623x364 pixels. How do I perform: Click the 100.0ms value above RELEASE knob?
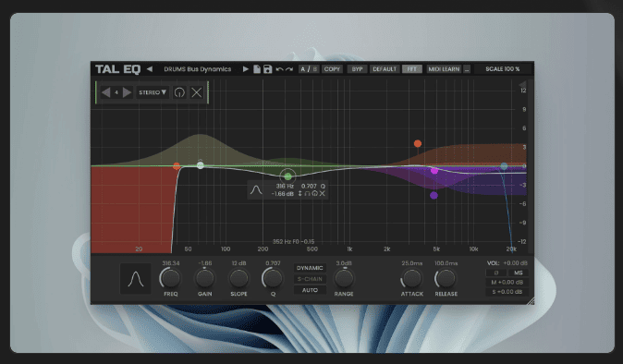tap(446, 263)
